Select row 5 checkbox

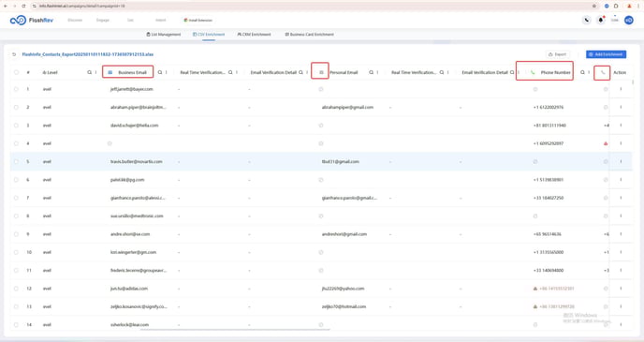click(x=16, y=161)
